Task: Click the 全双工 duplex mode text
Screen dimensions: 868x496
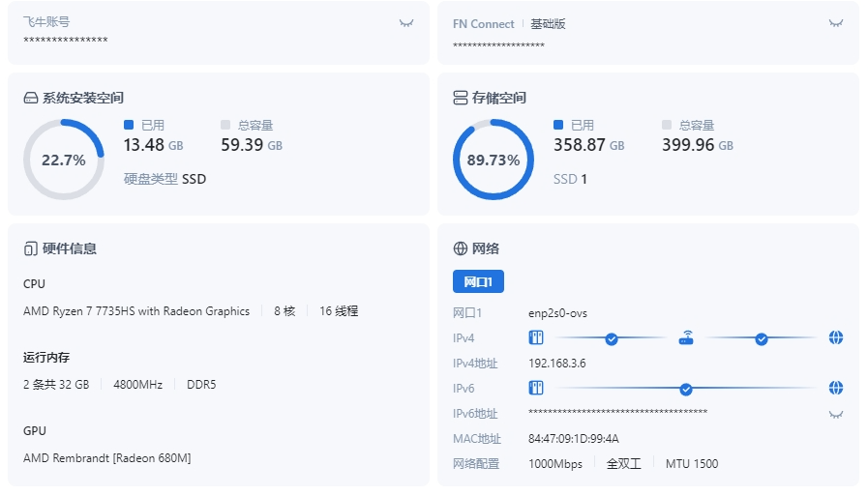Action: coord(624,464)
